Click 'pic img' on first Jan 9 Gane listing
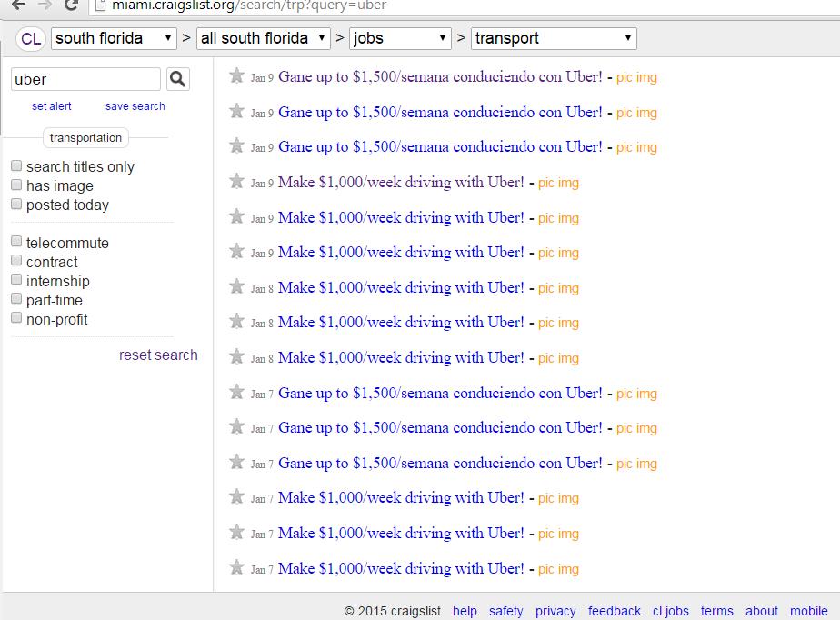 pos(636,77)
